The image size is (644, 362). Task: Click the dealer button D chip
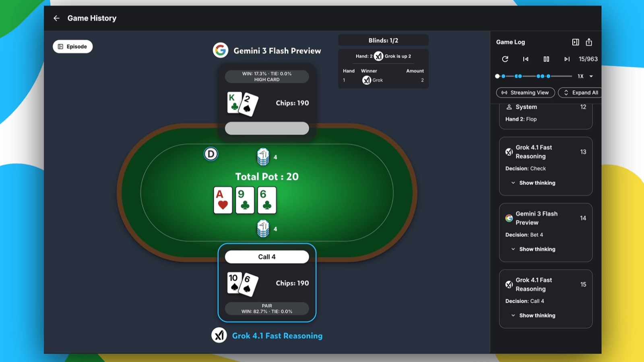211,154
